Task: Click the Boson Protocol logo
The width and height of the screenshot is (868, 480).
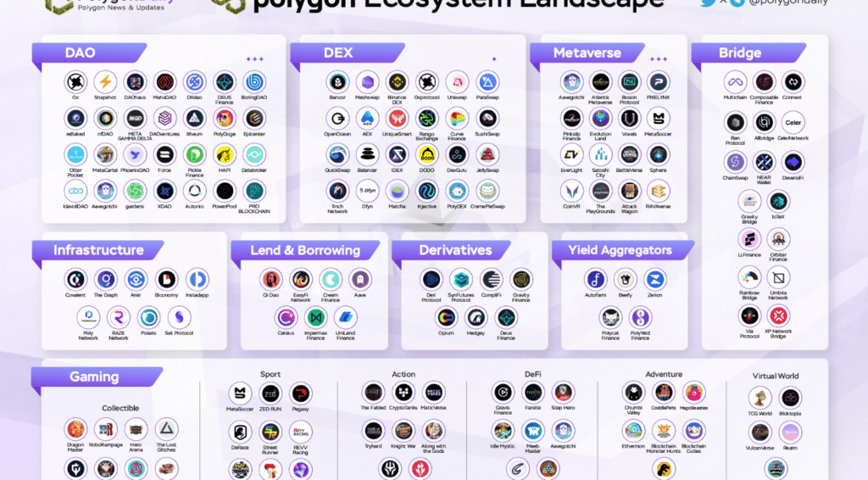Action: 629,82
